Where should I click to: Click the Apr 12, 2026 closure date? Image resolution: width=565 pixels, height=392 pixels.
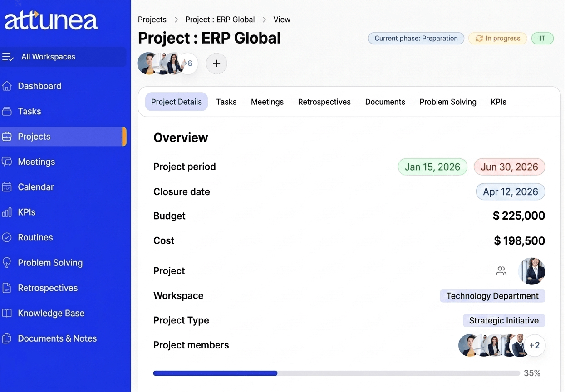point(511,192)
